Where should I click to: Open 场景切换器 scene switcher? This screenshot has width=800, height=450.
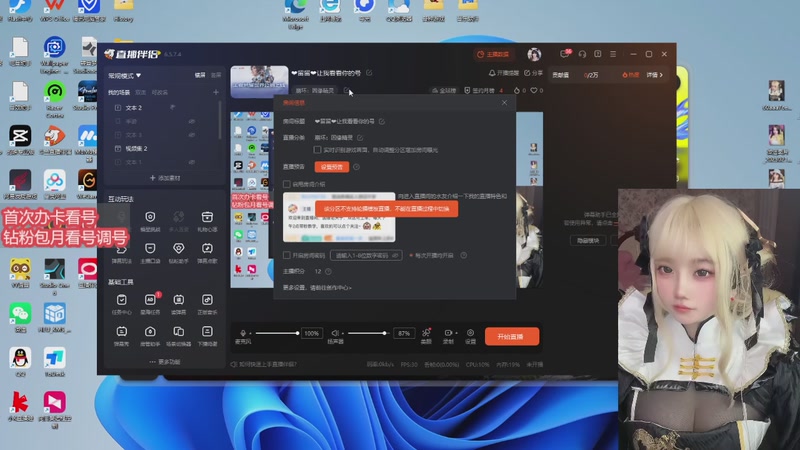(178, 336)
